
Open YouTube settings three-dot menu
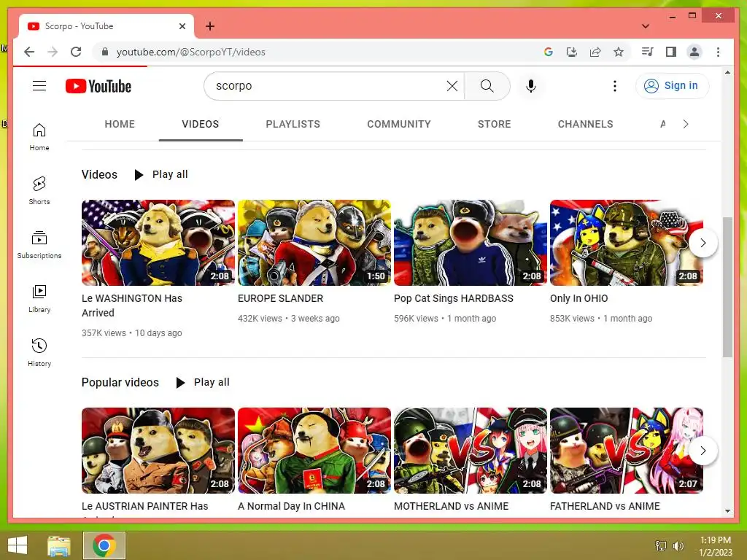[614, 86]
